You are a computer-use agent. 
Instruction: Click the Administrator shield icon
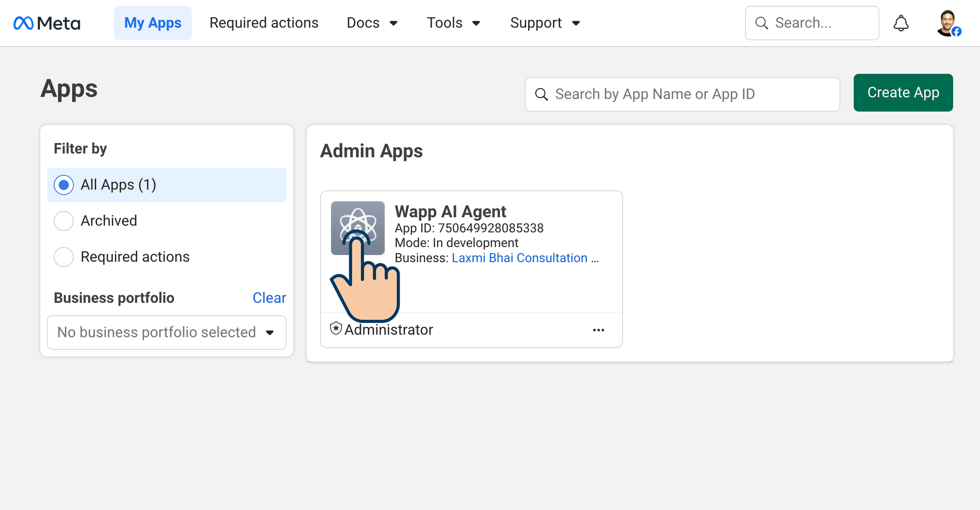[336, 329]
